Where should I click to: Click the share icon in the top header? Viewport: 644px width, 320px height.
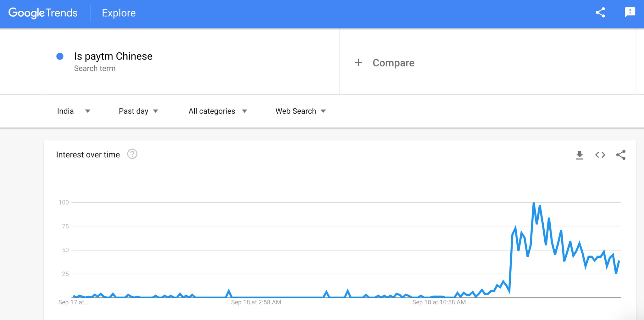[x=600, y=13]
